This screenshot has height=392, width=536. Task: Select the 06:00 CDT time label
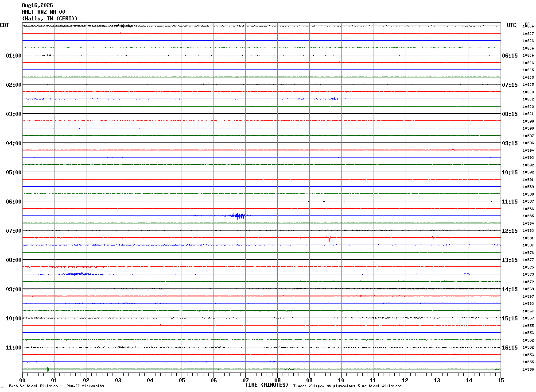tap(13, 201)
